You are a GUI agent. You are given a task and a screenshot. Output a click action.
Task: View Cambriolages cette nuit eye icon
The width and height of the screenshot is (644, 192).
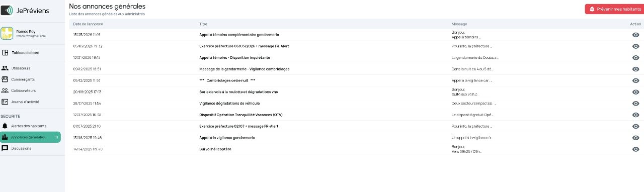click(x=635, y=80)
